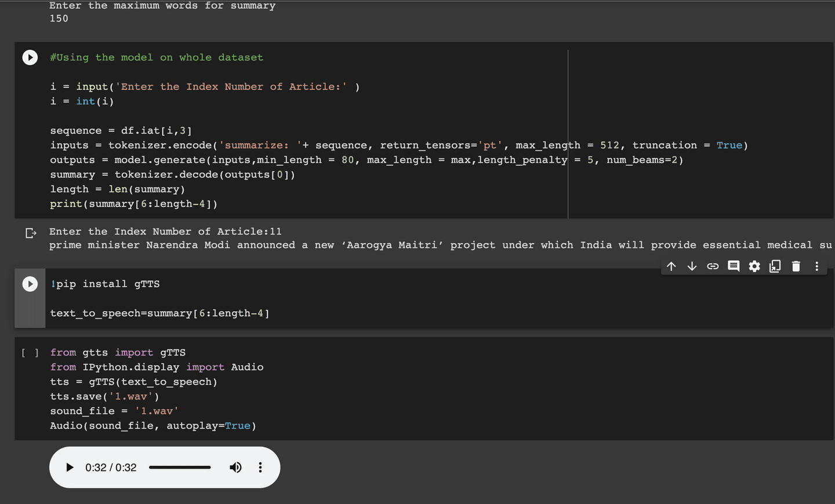Click the '#Using the model on whole dataset' comment
The width and height of the screenshot is (835, 504).
coord(157,57)
